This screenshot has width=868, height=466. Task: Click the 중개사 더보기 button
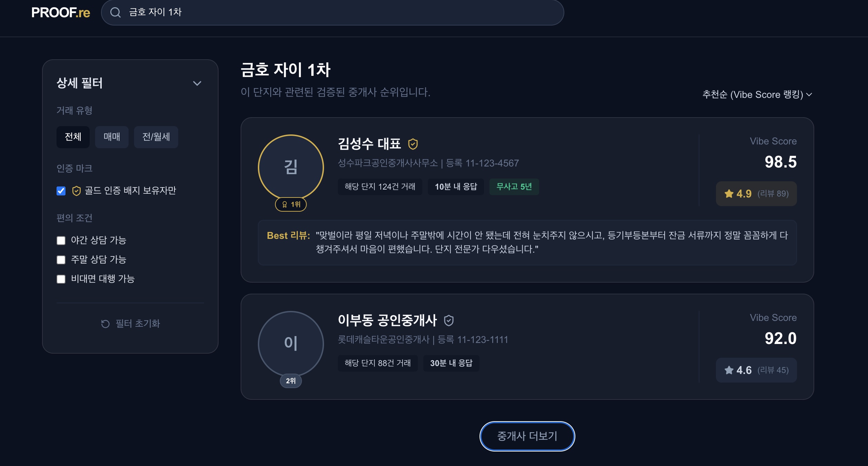[527, 436]
